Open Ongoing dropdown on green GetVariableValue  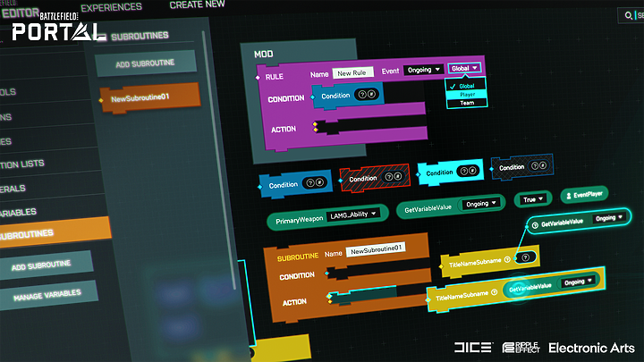tap(480, 204)
